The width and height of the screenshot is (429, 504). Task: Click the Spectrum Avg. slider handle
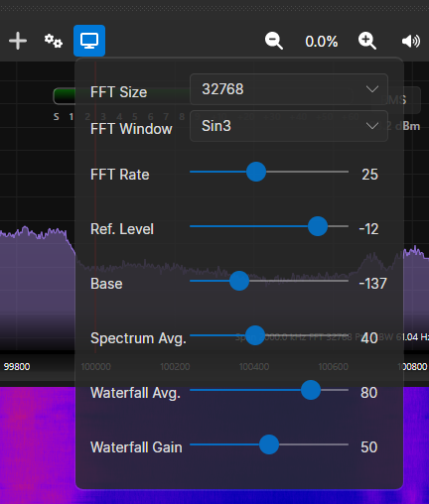pos(255,335)
